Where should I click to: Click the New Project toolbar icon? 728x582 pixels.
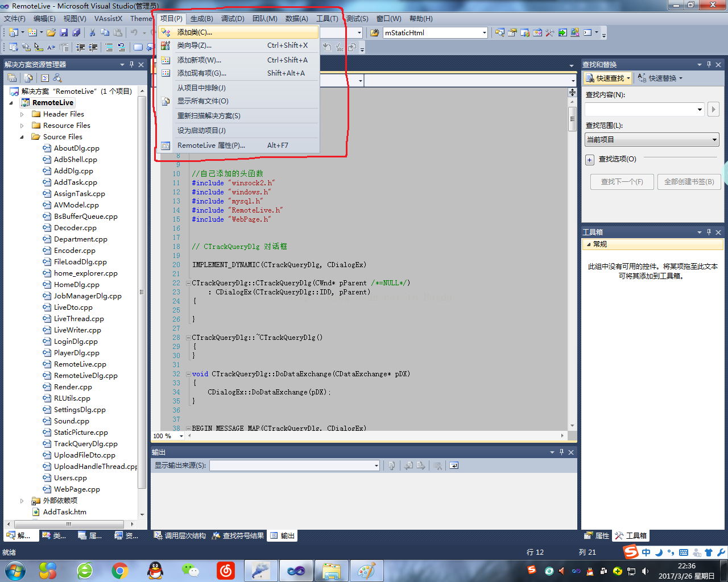point(13,32)
